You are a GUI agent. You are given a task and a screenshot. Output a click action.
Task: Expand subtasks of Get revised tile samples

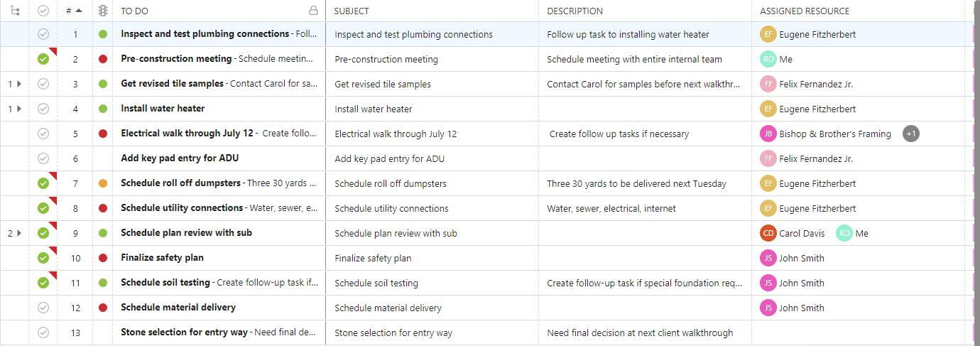coord(19,84)
